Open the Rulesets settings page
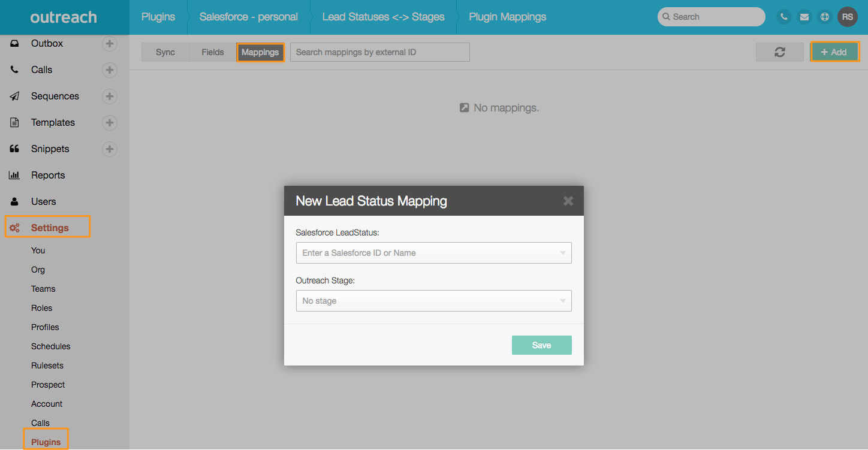 pos(47,366)
